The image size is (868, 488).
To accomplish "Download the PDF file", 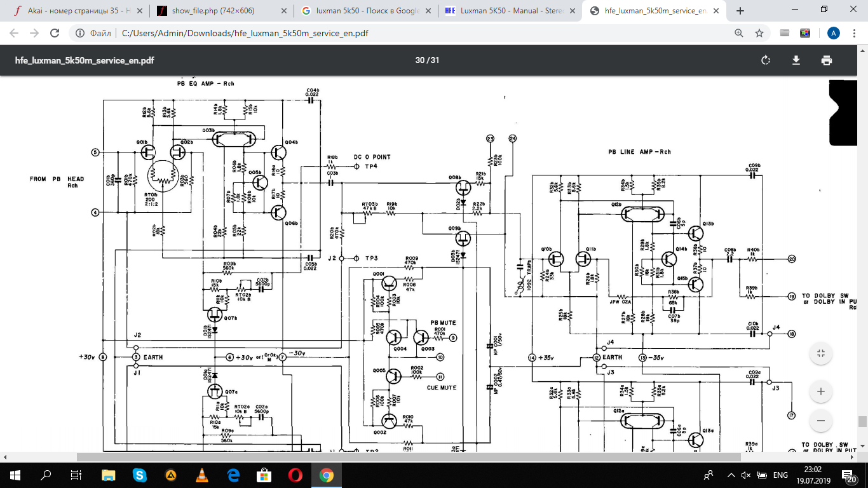I will (x=796, y=60).
